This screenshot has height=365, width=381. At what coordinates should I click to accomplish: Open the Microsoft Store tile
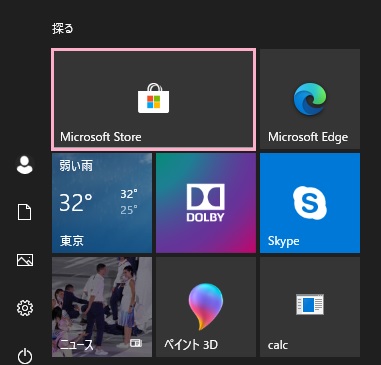point(154,99)
